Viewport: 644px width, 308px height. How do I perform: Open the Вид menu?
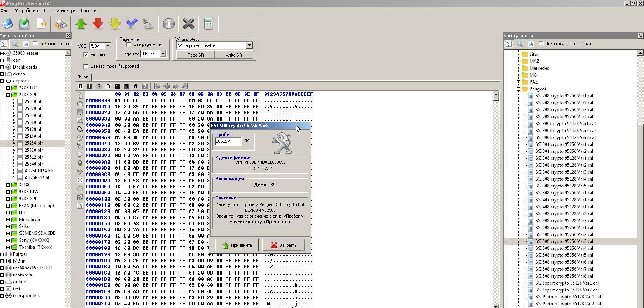tap(46, 10)
